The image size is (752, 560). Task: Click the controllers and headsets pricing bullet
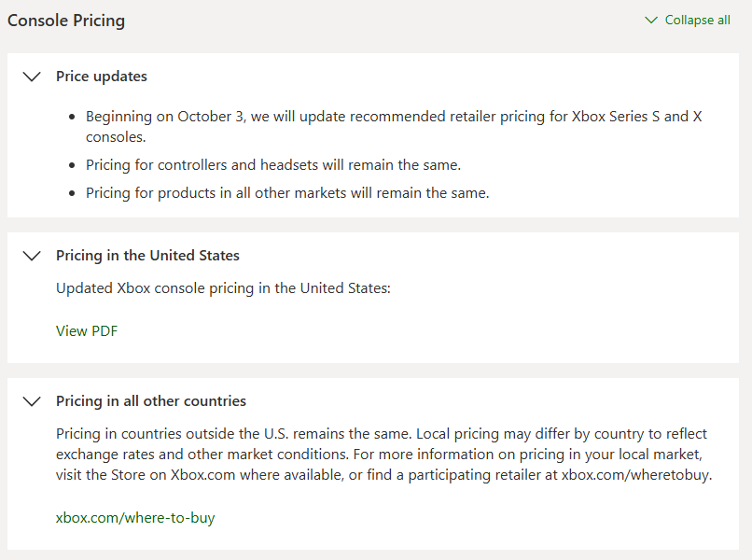[273, 165]
